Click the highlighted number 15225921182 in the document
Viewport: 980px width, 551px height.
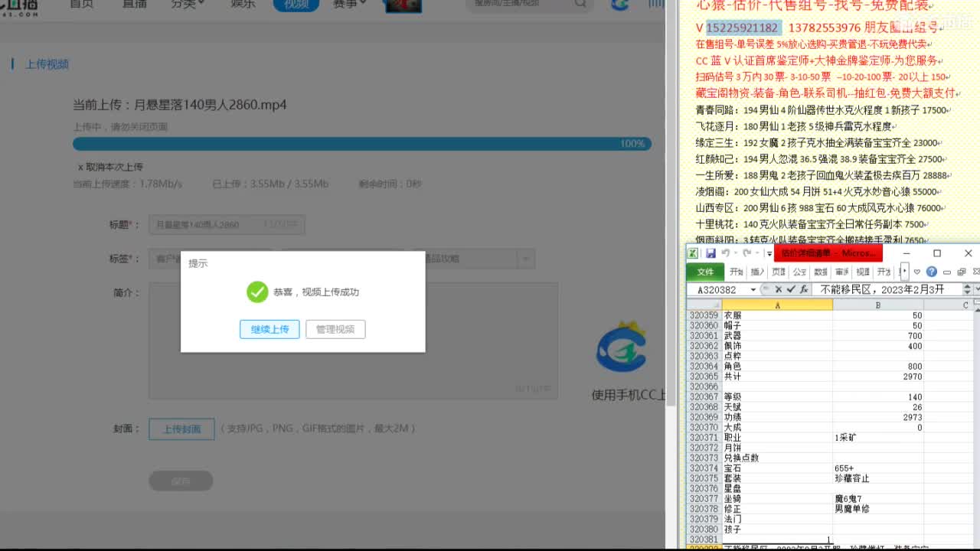tap(742, 28)
